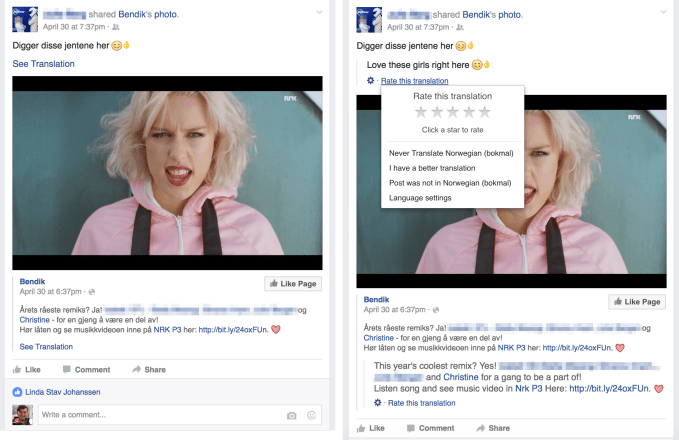This screenshot has height=440, width=679.
Task: Click the friends audience icon in right post
Action: pyautogui.click(x=459, y=27)
